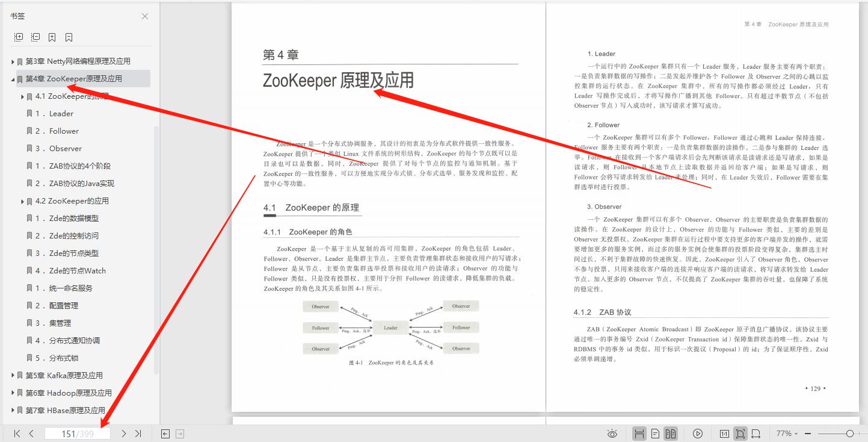Open bookmark 第7章 HBase原理及应用

click(65, 411)
